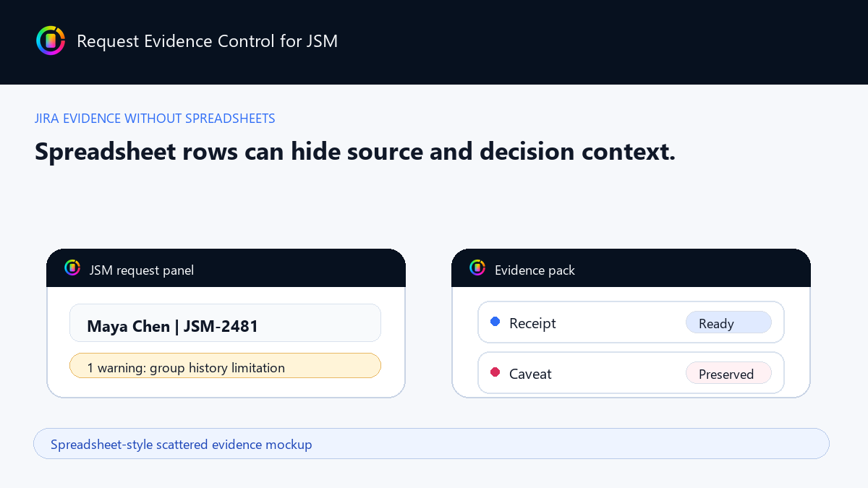This screenshot has height=488, width=868.
Task: Click the JIRA EVIDENCE WITHOUT SPREADSHEETS label
Action: (x=155, y=119)
